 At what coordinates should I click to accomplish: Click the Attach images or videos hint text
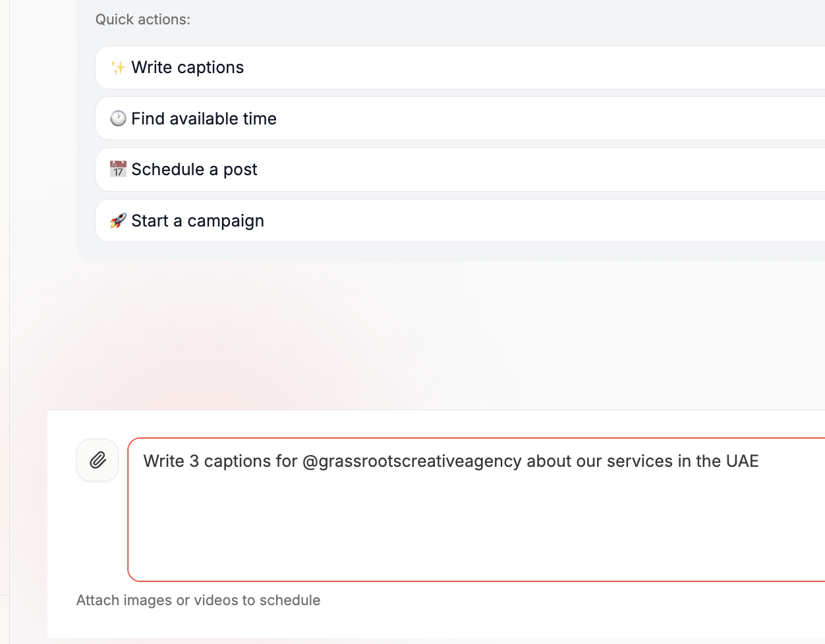pyautogui.click(x=198, y=600)
